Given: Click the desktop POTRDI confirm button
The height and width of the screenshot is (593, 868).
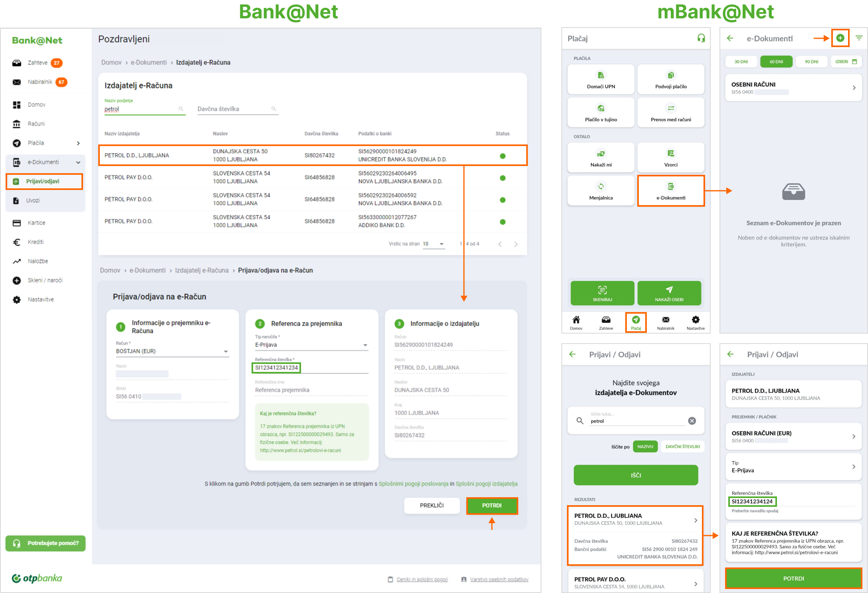Looking at the screenshot, I should click(x=491, y=506).
